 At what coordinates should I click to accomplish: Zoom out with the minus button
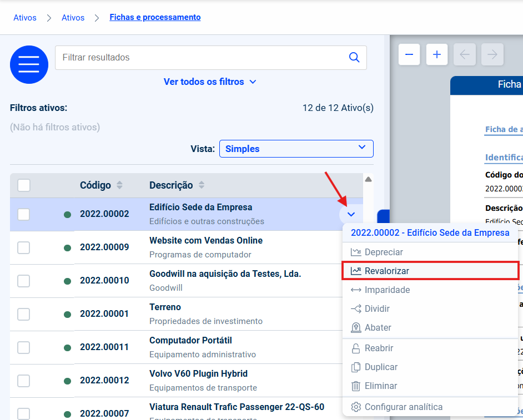coord(409,54)
